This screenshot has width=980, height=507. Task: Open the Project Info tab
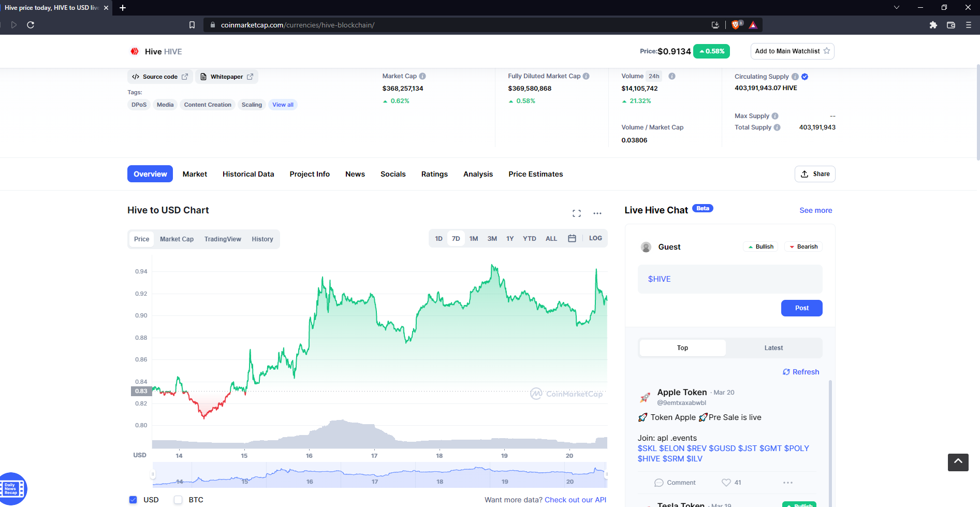click(310, 174)
